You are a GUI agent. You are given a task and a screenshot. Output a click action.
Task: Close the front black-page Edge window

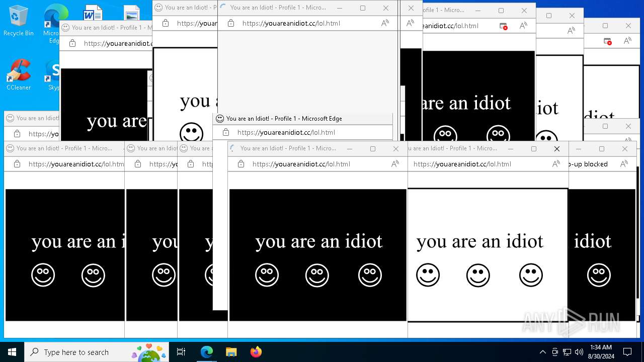point(395,149)
